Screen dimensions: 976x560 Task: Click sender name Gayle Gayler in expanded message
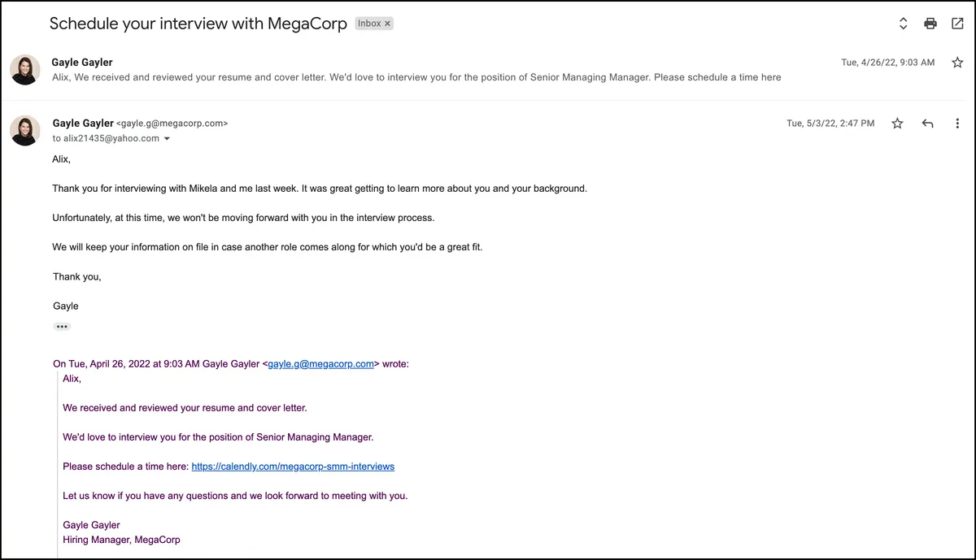[83, 124]
